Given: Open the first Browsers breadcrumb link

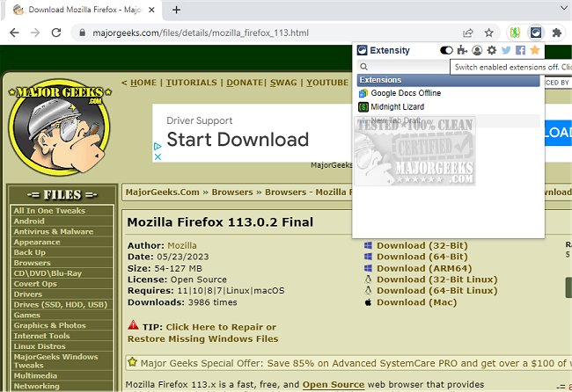Looking at the screenshot, I should (x=232, y=192).
